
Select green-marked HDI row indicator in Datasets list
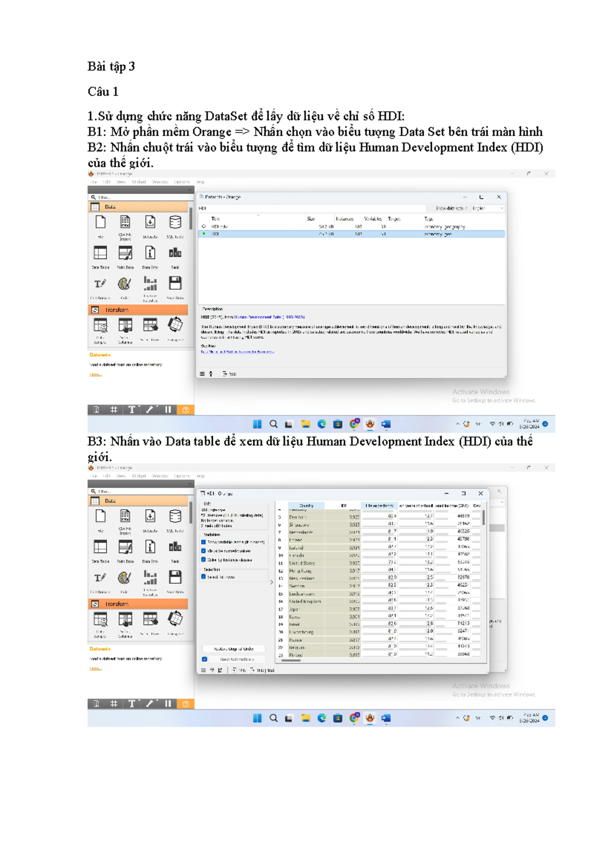click(204, 234)
